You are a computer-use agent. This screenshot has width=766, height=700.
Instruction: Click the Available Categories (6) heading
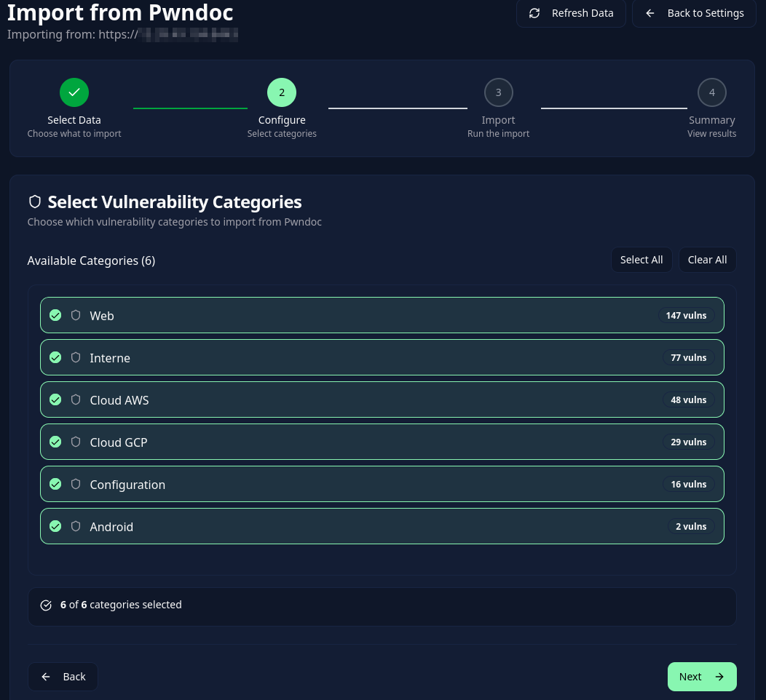(x=91, y=260)
